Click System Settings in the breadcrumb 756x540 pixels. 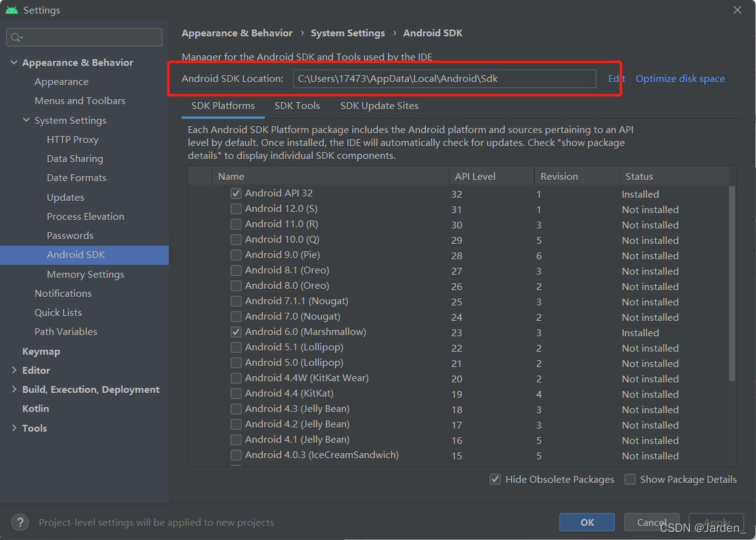348,33
